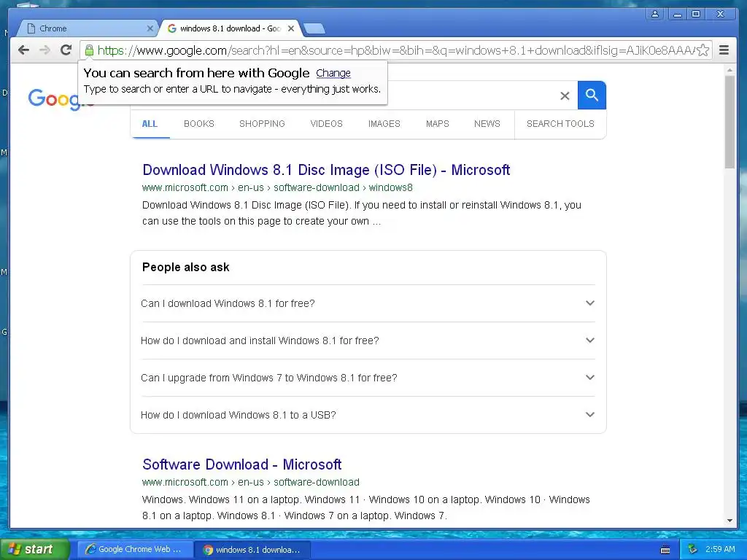
Task: Switch to VIDEOS results
Action: (x=326, y=124)
